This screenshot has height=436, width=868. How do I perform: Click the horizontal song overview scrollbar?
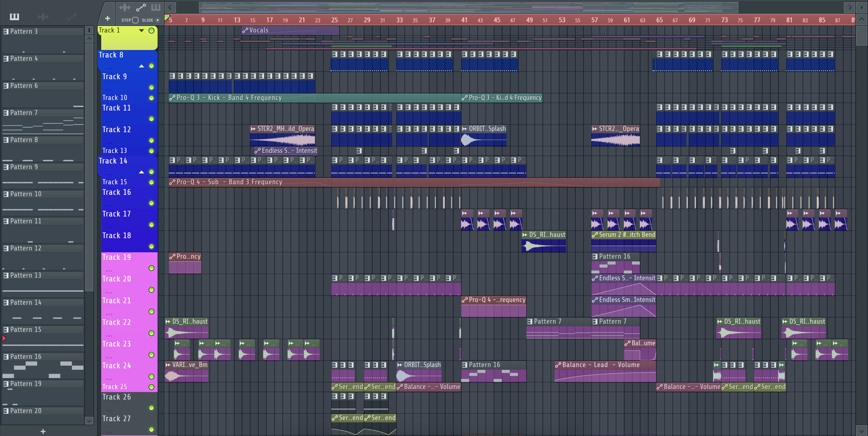468,7
